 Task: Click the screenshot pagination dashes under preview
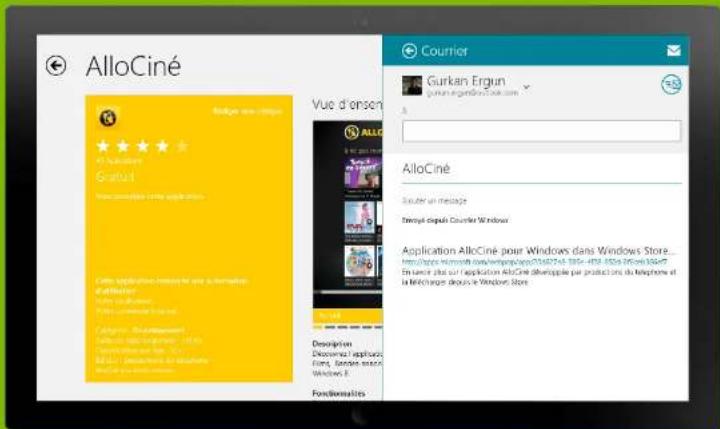click(348, 327)
